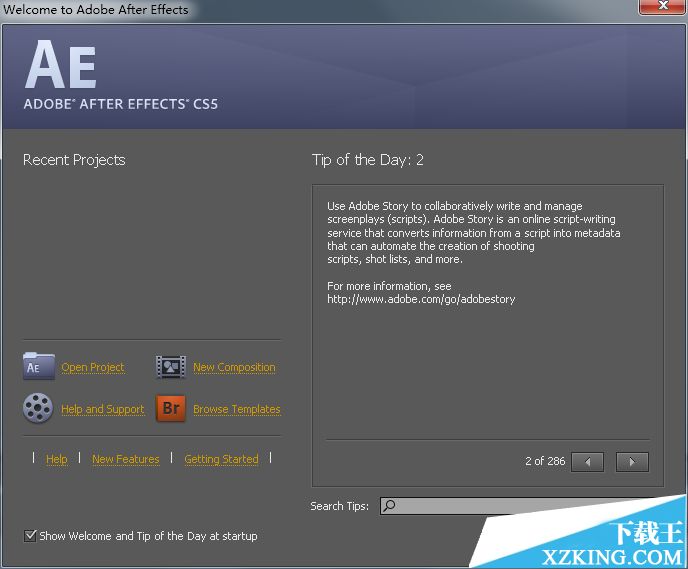Click the '2 of 286' tip counter
This screenshot has width=688, height=569.
pyautogui.click(x=545, y=461)
